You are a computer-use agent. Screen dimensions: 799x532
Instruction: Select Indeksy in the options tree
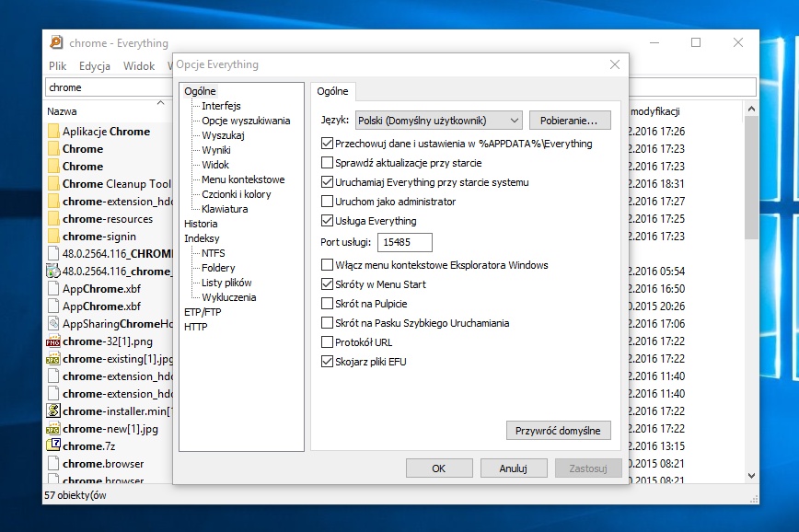click(x=202, y=238)
